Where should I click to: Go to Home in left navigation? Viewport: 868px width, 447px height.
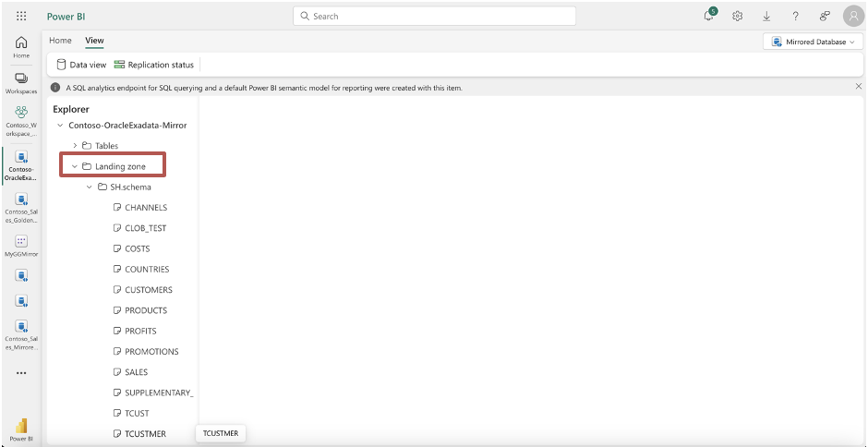pyautogui.click(x=21, y=46)
